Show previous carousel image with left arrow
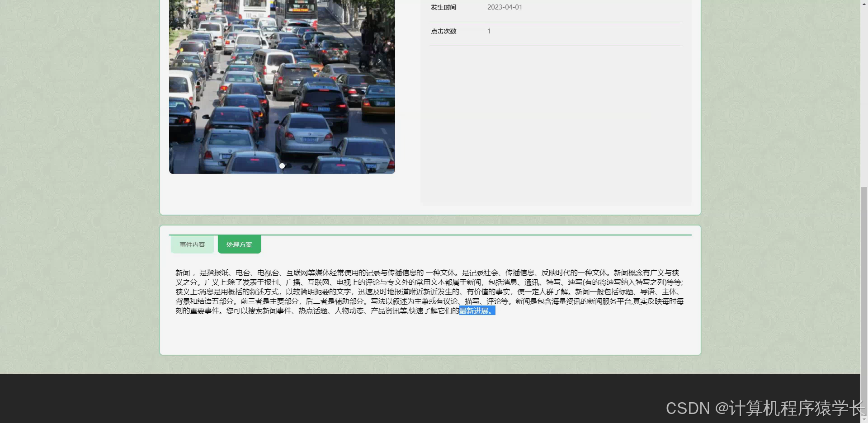The height and width of the screenshot is (423, 868). coord(184,61)
